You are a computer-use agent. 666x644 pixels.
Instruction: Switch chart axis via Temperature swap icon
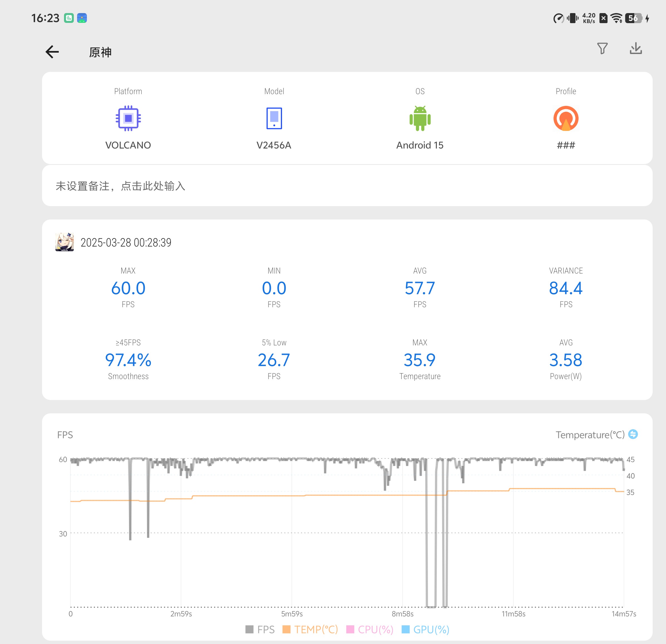pos(633,434)
